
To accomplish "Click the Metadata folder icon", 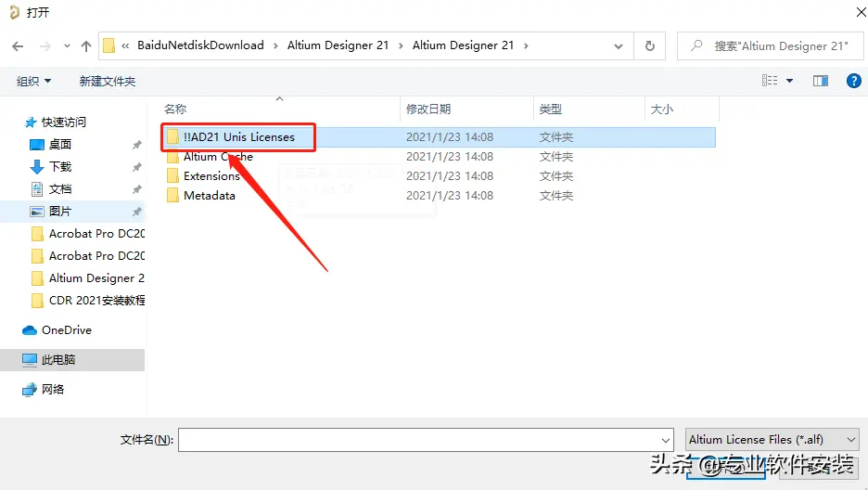I will (172, 196).
